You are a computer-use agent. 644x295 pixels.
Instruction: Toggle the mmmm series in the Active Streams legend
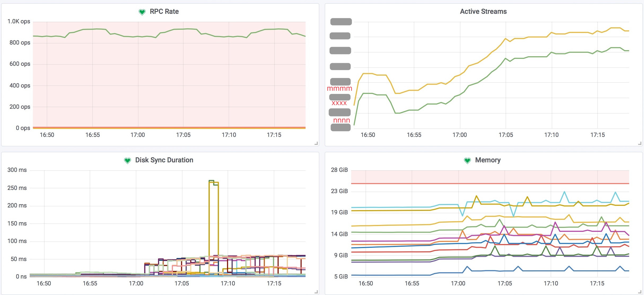339,88
